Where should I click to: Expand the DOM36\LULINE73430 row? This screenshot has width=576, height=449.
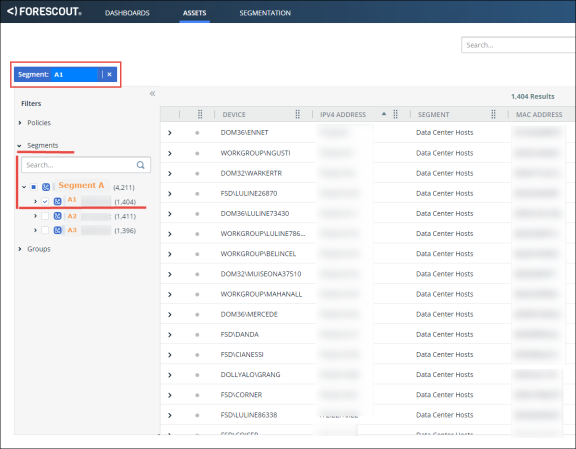170,214
